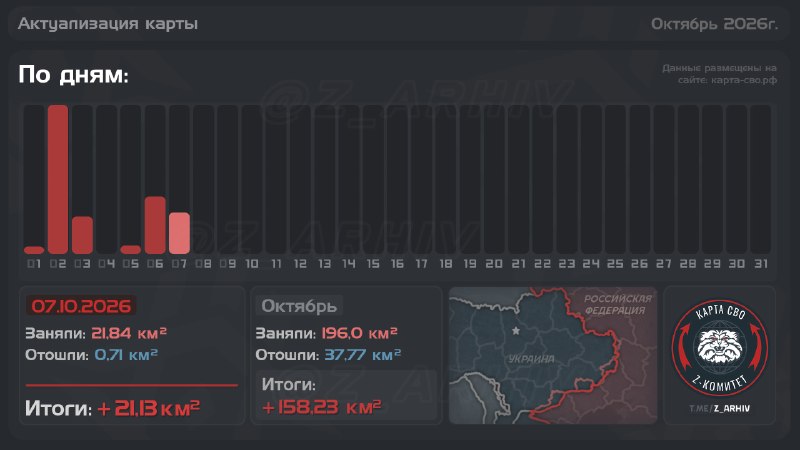Click the star marker on the map
The image size is (800, 450).
pyautogui.click(x=516, y=331)
